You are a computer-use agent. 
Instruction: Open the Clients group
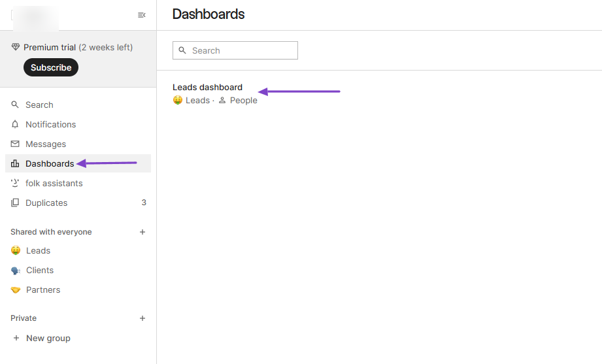click(x=78, y=271)
